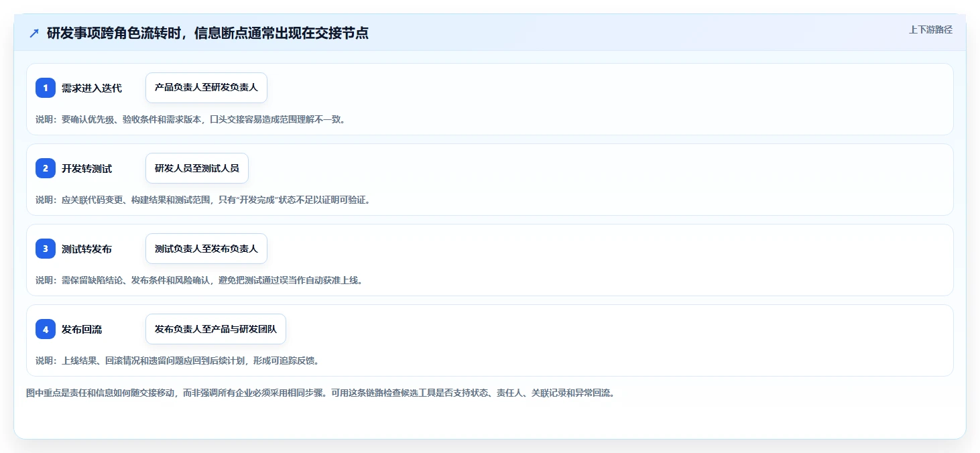Image resolution: width=980 pixels, height=453 pixels.
Task: Click the note about 形成可追踪反馈
Action: pos(177,361)
